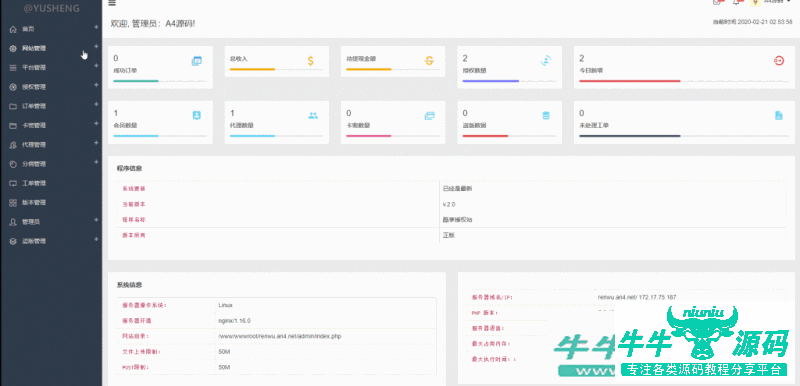The image size is (800, 386).
Task: Expand 订单管理 using its plus sign
Action: click(96, 105)
